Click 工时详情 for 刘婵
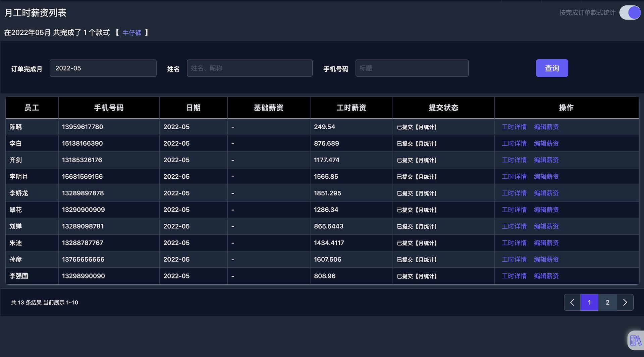 coord(514,226)
